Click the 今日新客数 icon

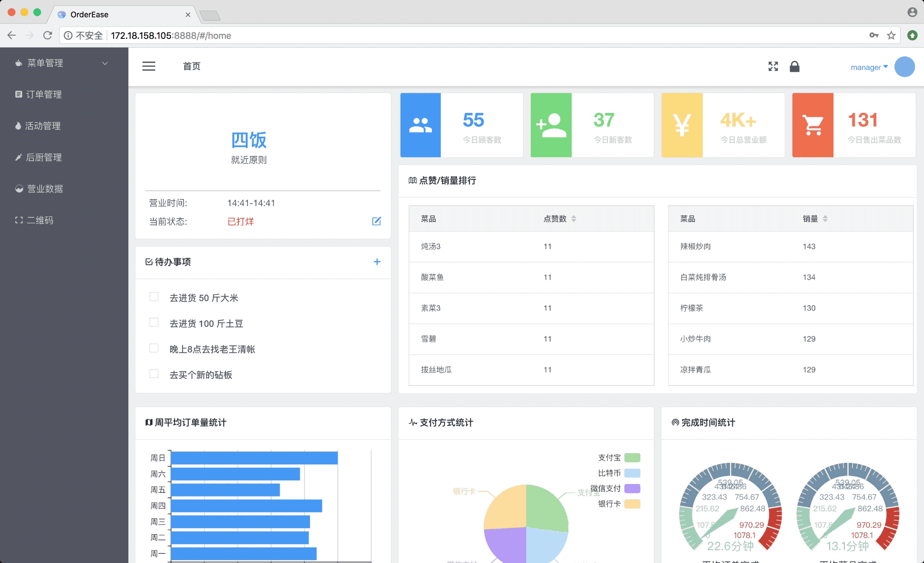coord(551,125)
